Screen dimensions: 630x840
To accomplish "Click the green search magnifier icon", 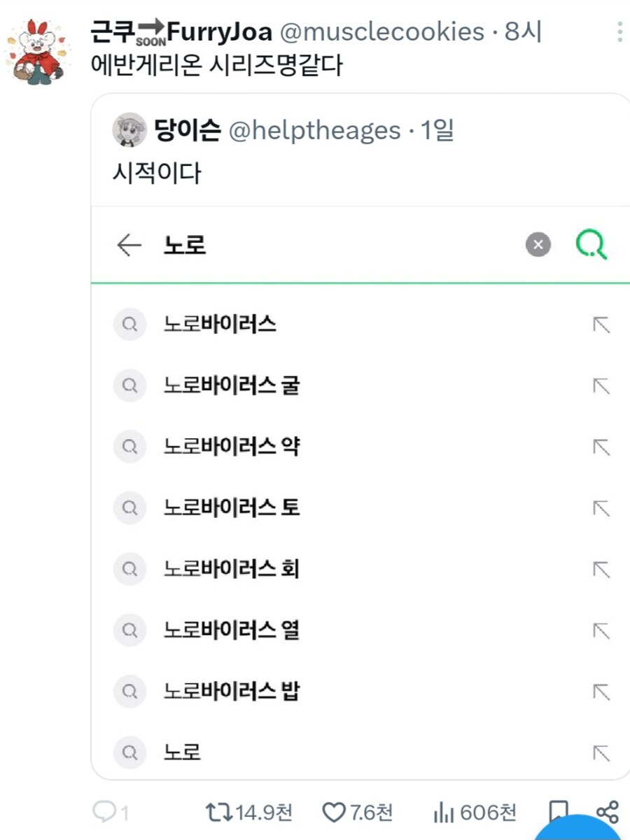I will pyautogui.click(x=591, y=244).
